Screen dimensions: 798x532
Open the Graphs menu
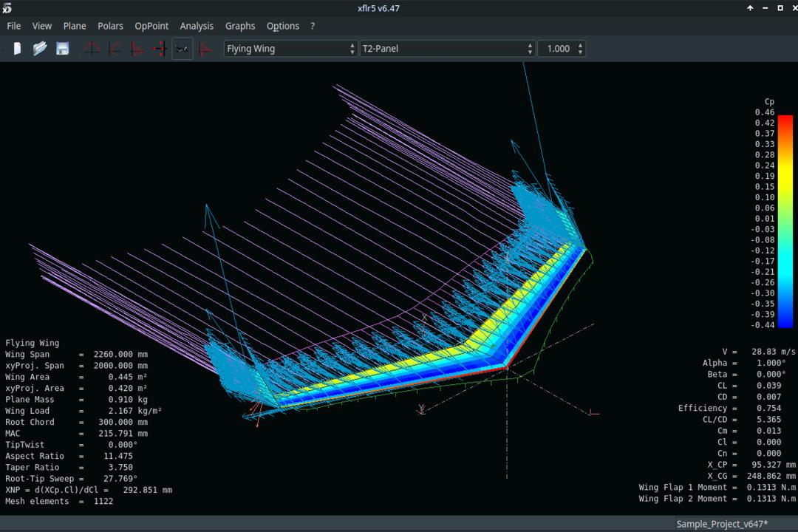[240, 26]
